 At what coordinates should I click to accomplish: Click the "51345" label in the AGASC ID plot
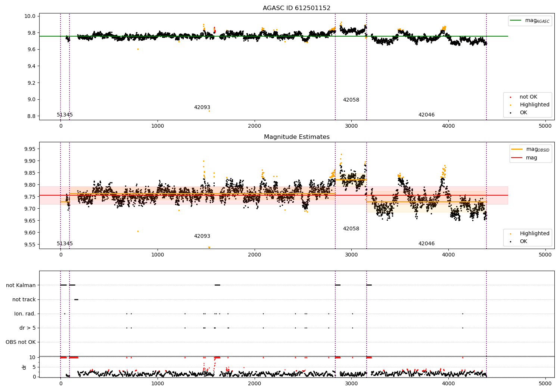tap(65, 115)
